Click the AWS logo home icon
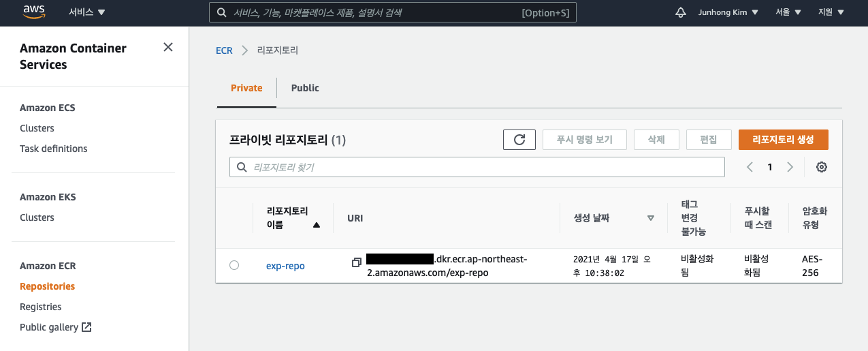This screenshot has height=351, width=868. [x=34, y=12]
